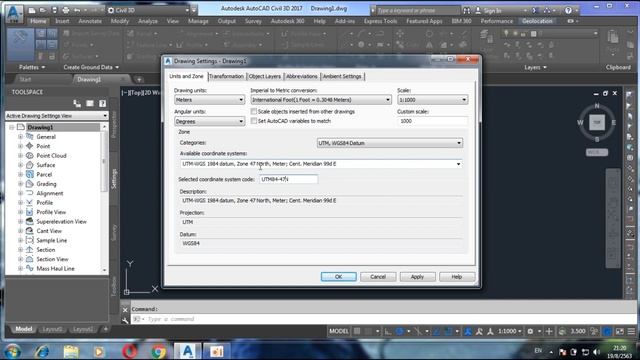The width and height of the screenshot is (640, 360).
Task: Click the ViewCube top face
Action: [x=597, y=122]
